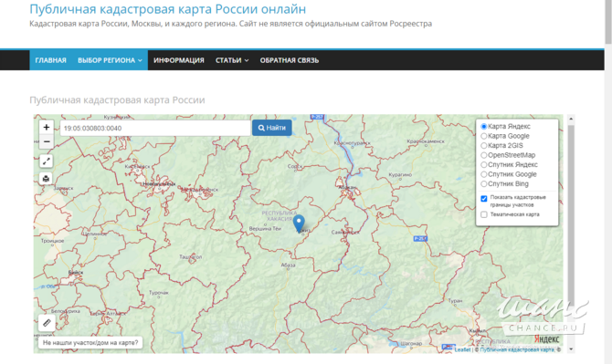
Task: Expand Статьи dropdown menu
Action: click(232, 60)
